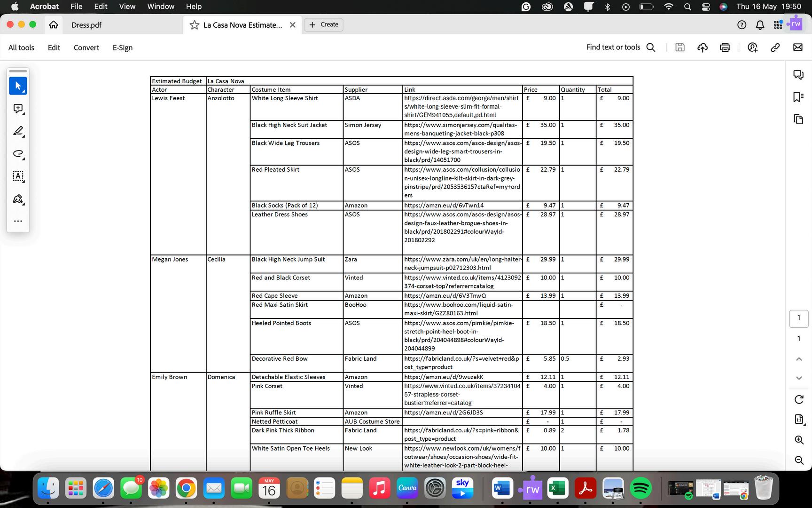Screen dimensions: 812x508
Task: Click the 'AUB Costume Store' supplier cell
Action: click(x=372, y=422)
